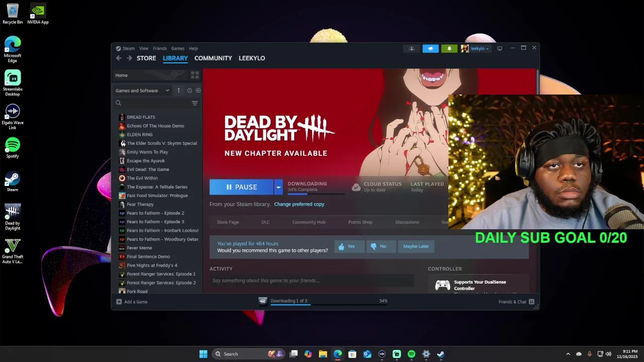This screenshot has width=644, height=362.
Task: Open the Help menu
Action: click(193, 49)
